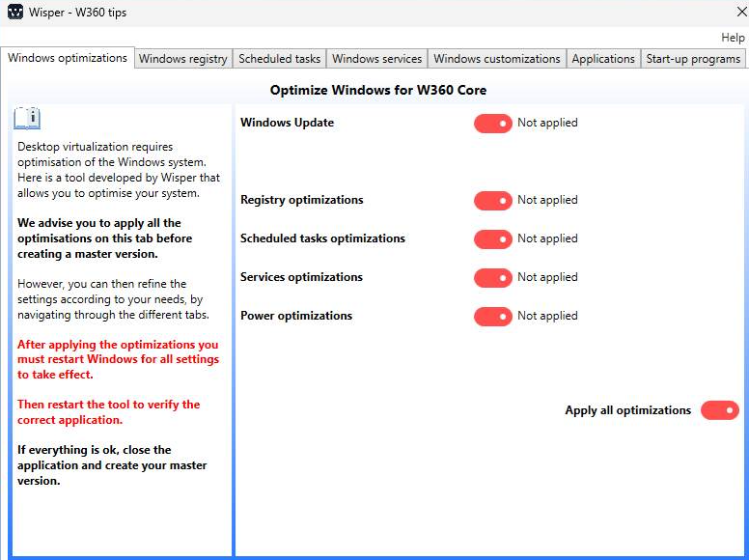749x560 pixels.
Task: Switch to the Windows customizations tab
Action: click(x=497, y=59)
